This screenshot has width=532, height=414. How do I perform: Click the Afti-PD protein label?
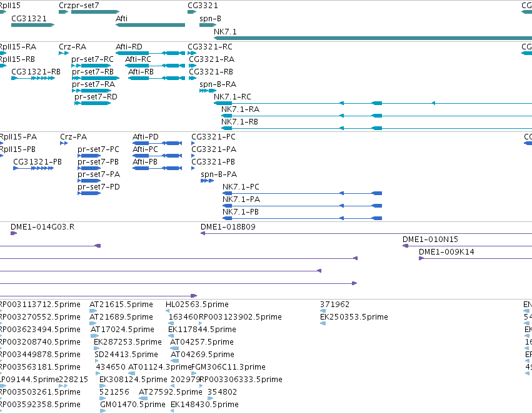(146, 137)
